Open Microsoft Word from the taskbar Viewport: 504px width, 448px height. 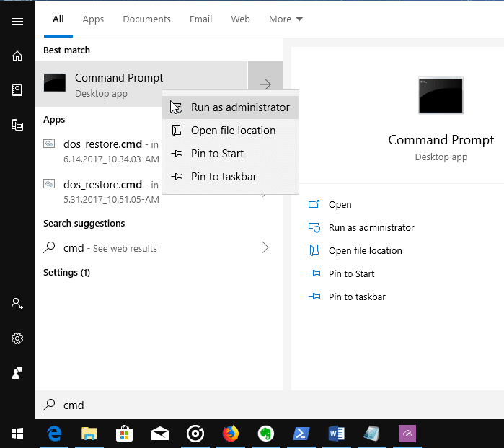pos(337,434)
